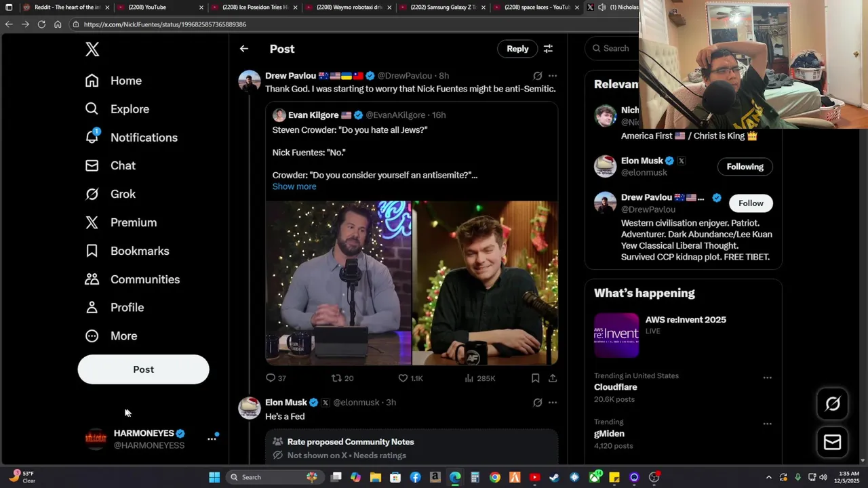Open Communities in the sidebar

click(x=132, y=279)
